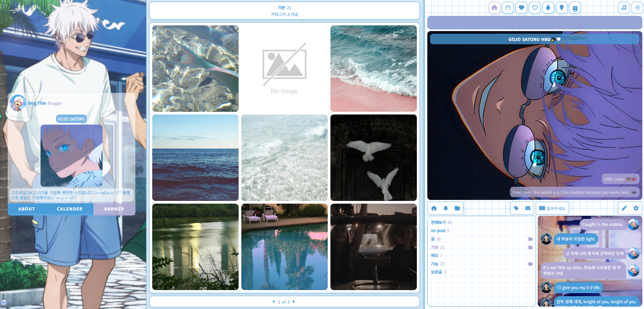Open the book icon in top toolbar
The height and width of the screenshot is (309, 644).
[575, 8]
